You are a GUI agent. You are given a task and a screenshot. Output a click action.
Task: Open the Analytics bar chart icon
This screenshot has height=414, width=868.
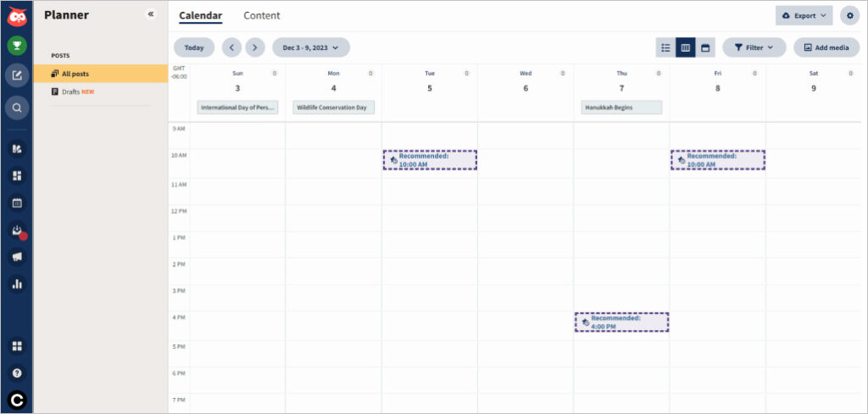pos(17,283)
